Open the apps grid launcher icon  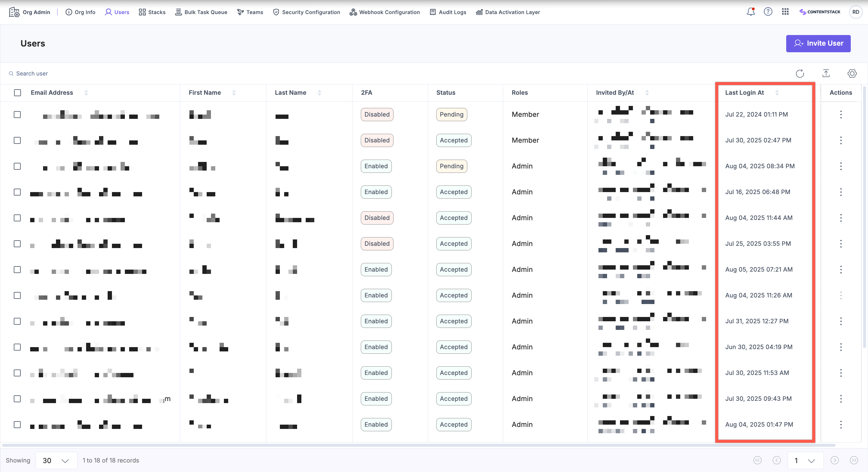click(x=785, y=12)
